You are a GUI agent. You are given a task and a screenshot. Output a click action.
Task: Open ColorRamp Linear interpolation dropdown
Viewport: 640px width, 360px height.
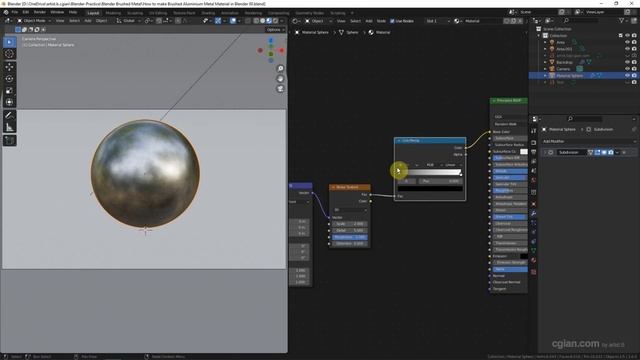(x=452, y=165)
